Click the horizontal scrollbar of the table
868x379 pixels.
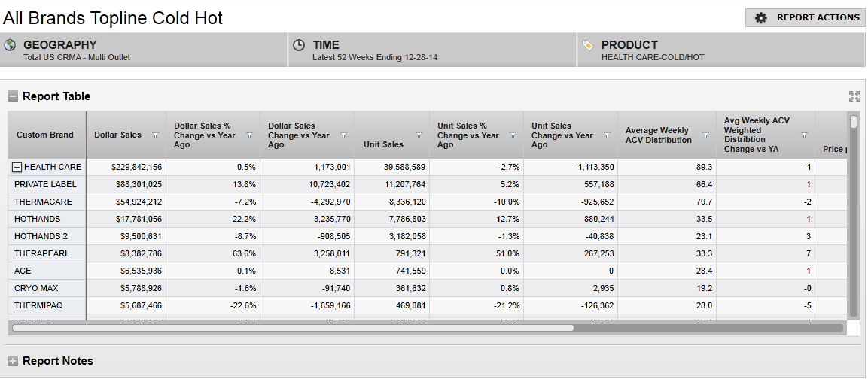click(294, 328)
